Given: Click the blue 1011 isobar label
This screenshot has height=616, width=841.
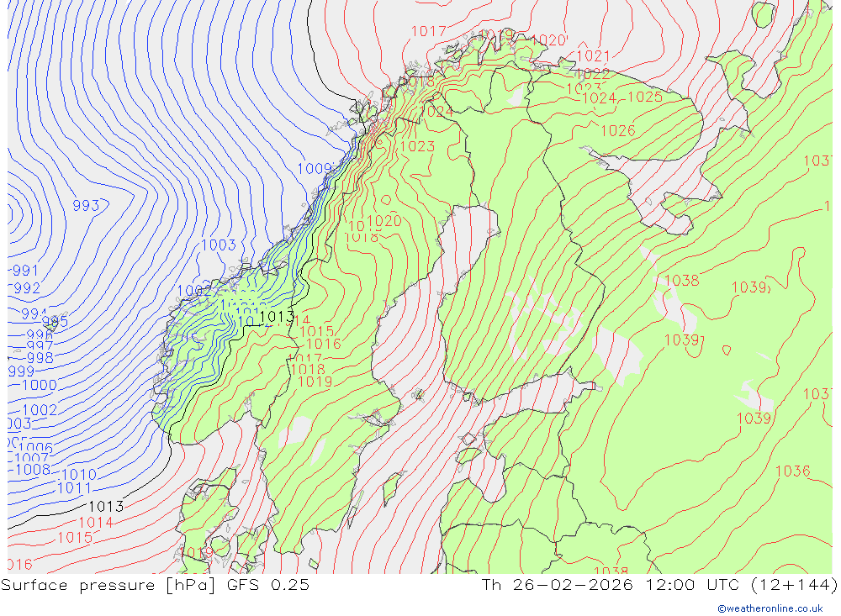Looking at the screenshot, I should [74, 488].
